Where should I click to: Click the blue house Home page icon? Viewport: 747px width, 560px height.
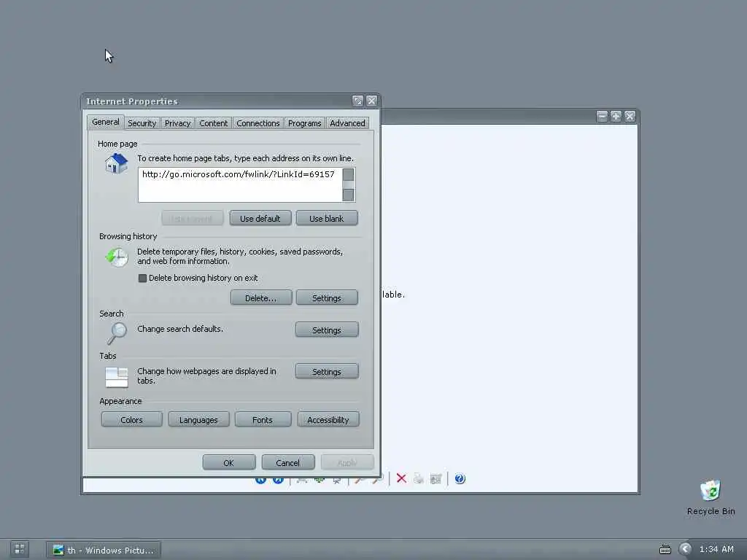pyautogui.click(x=116, y=164)
